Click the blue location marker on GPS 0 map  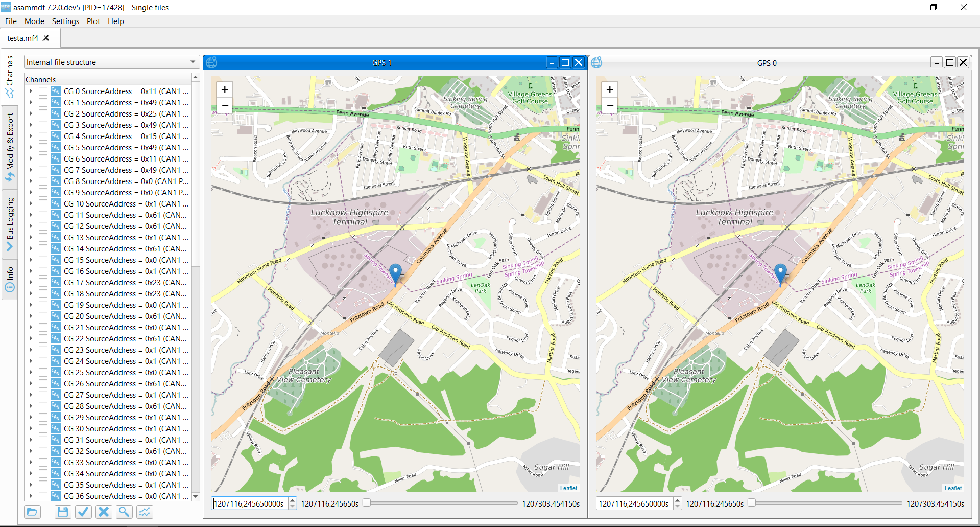(x=780, y=273)
